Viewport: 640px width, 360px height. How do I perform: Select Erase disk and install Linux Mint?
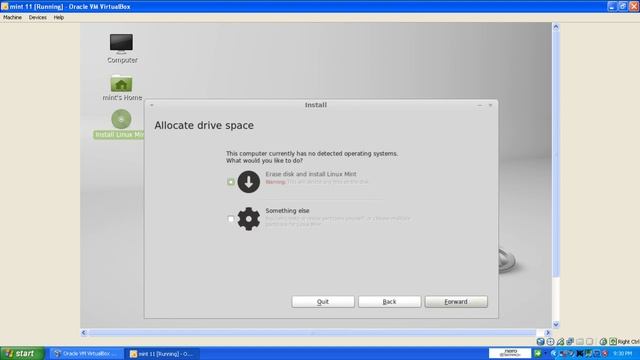pos(231,182)
